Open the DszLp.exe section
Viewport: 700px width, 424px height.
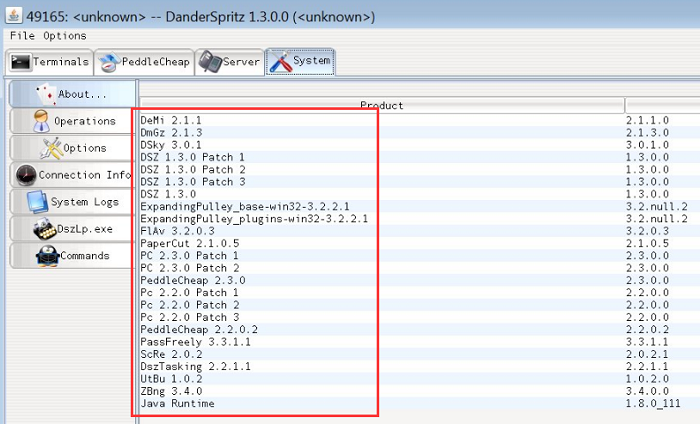tap(72, 229)
